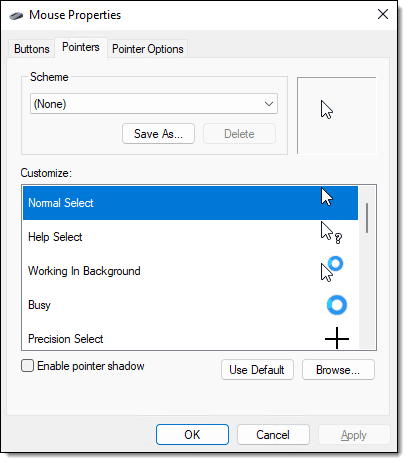Viewport: 408px width, 463px height.
Task: Select the Pointers tab
Action: pos(81,47)
